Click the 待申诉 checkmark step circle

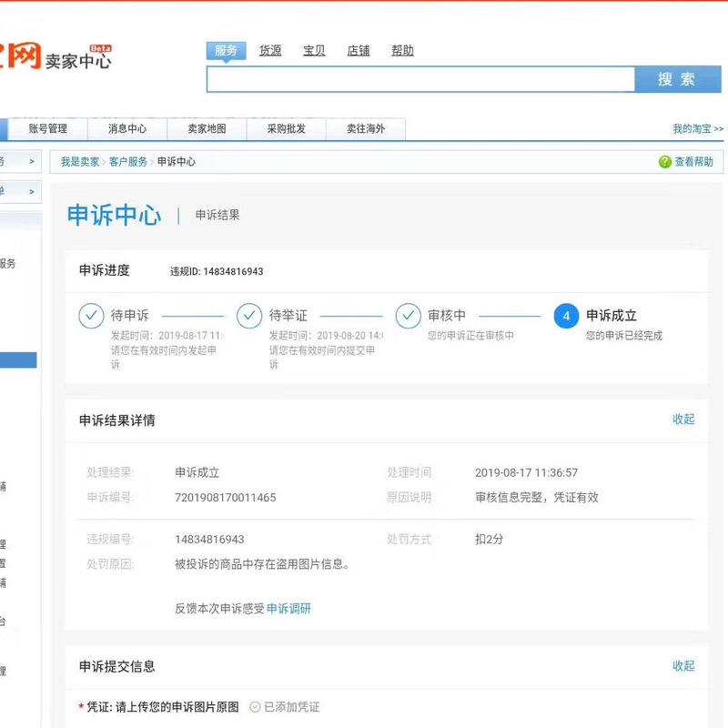[x=91, y=316]
